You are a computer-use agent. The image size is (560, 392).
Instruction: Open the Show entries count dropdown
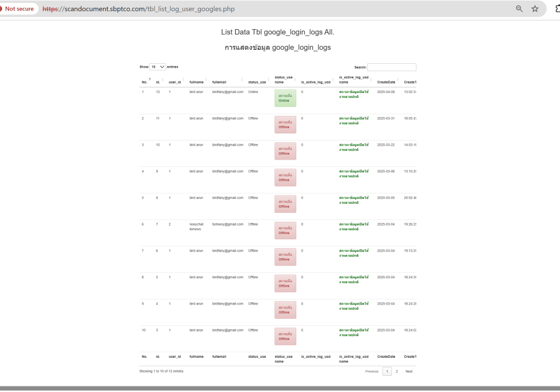(158, 67)
